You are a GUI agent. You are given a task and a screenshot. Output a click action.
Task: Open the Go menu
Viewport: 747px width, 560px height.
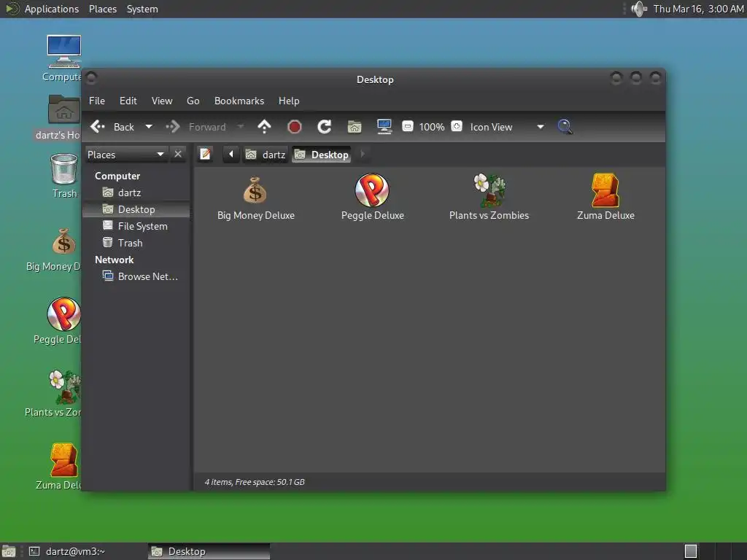[x=193, y=101]
